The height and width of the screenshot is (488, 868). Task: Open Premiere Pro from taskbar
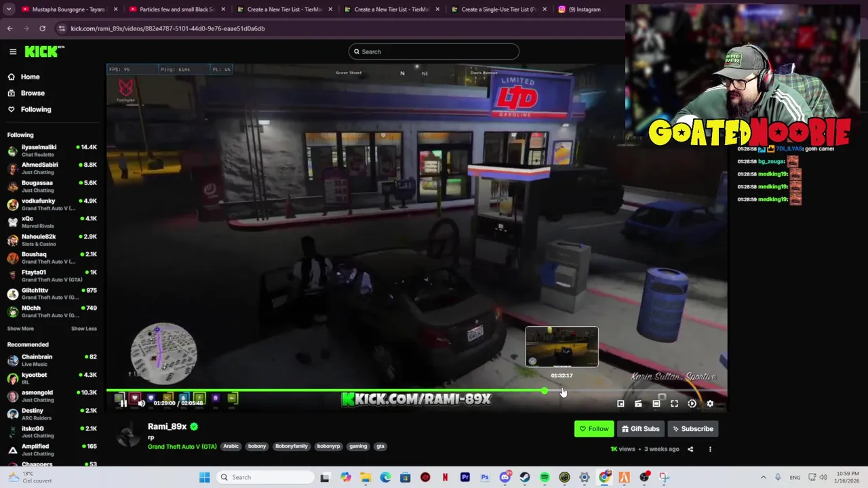point(465,477)
